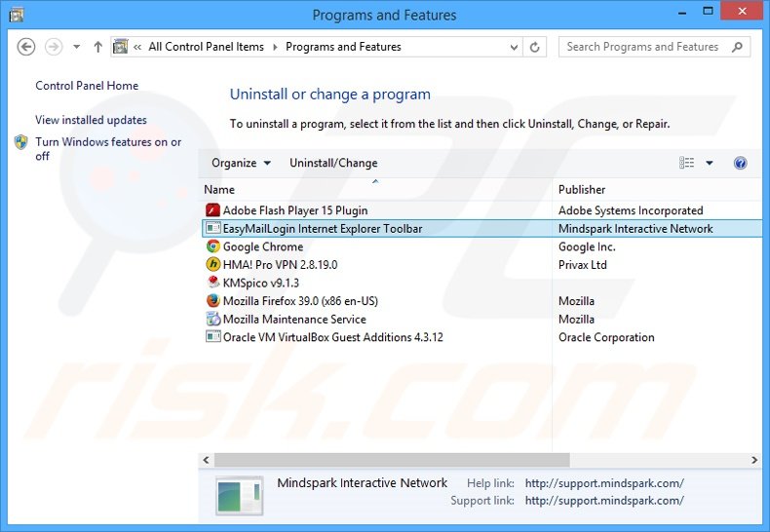Click publisher Oracle Corporation

[606, 338]
